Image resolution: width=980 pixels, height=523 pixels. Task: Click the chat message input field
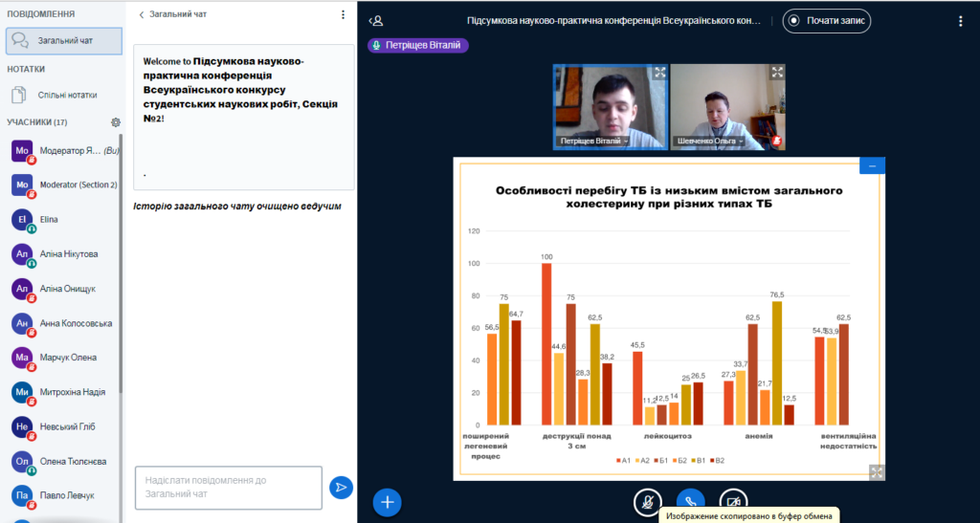228,488
